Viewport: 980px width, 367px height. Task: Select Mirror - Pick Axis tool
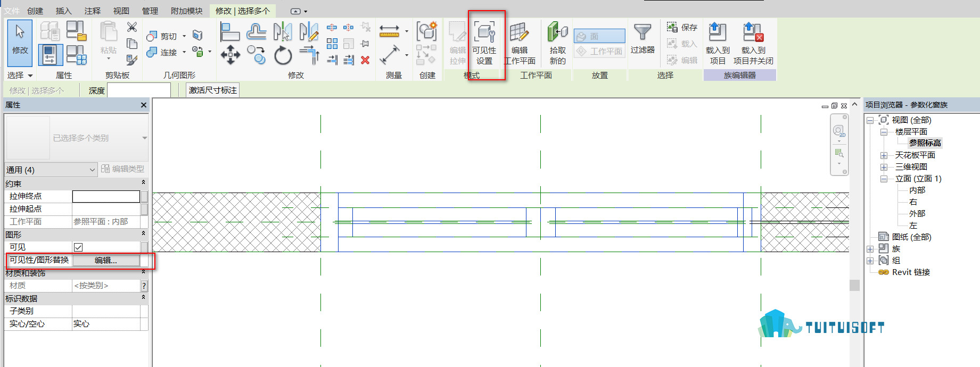click(283, 31)
